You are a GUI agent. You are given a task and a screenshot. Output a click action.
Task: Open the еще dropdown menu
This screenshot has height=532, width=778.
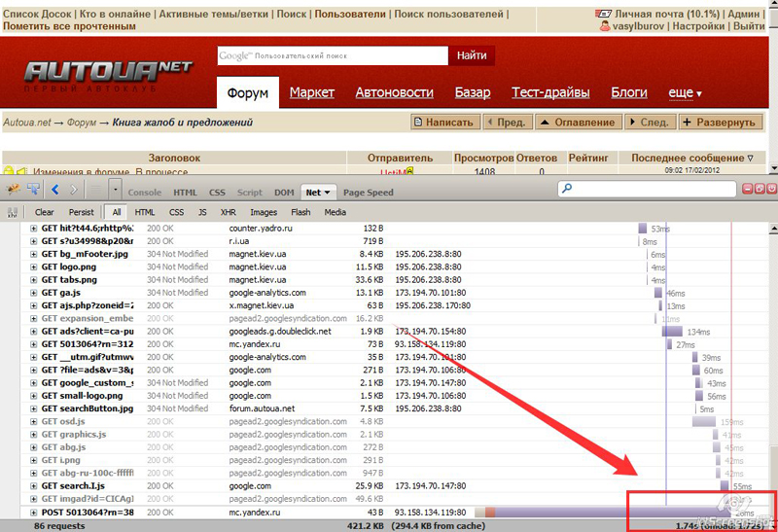point(685,92)
